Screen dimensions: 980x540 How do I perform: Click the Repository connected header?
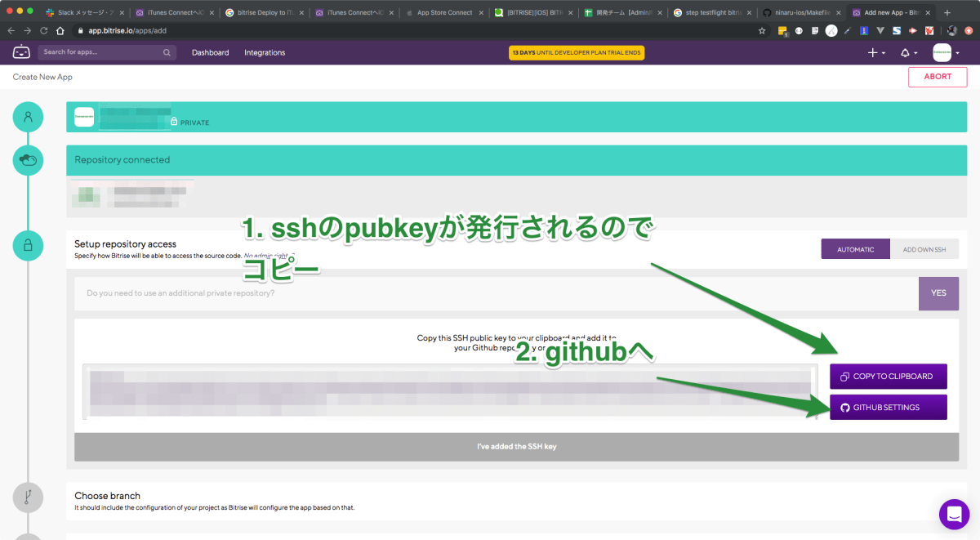516,160
